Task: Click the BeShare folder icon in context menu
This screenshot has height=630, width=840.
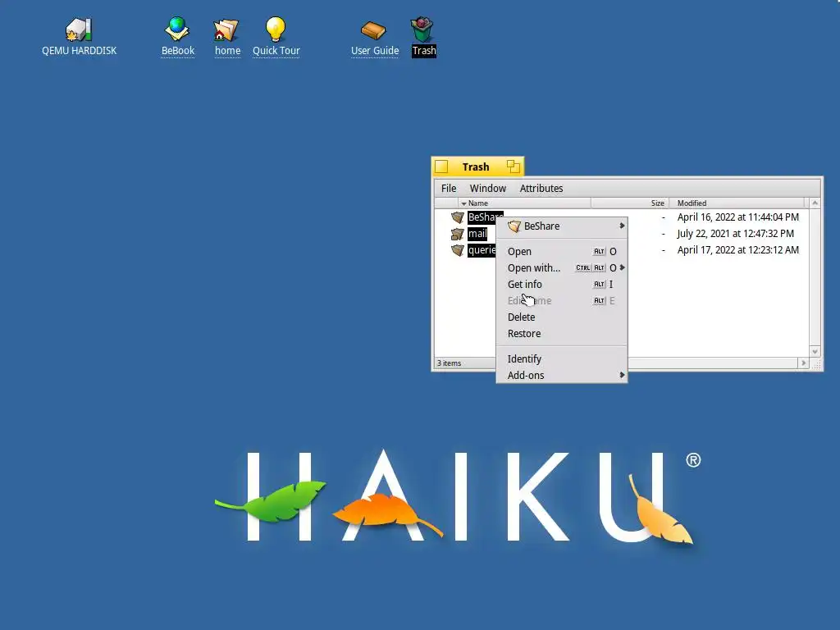Action: pos(514,226)
